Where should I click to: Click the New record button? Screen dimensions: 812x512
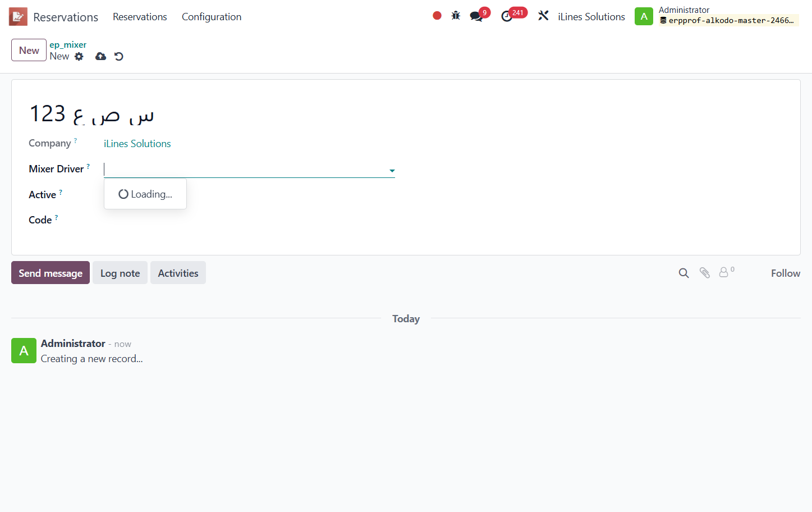pyautogui.click(x=29, y=50)
